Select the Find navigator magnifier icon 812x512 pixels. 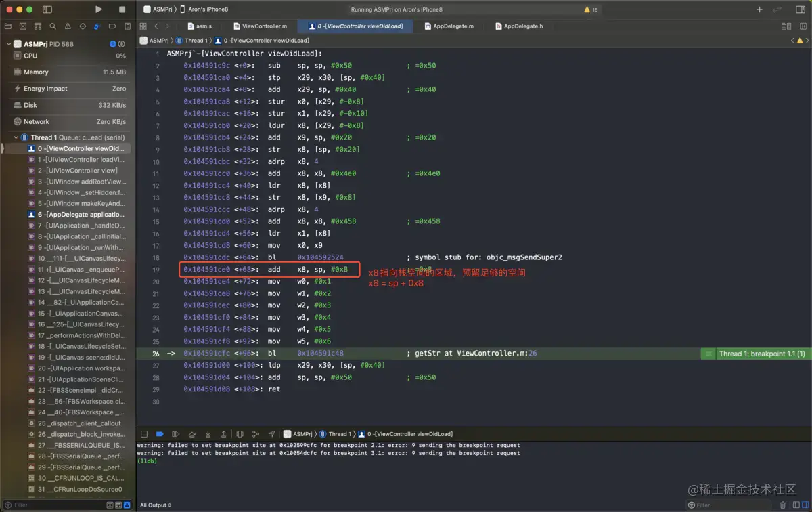53,26
